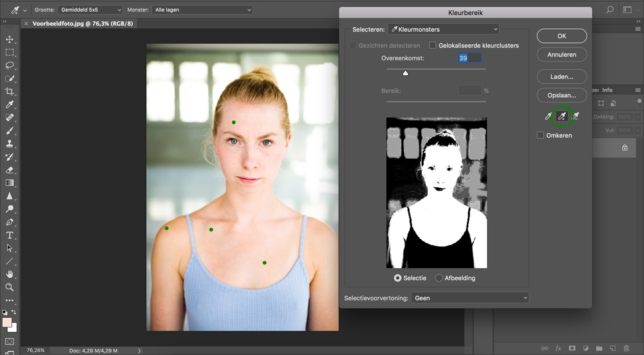
Task: Select the Hand tool
Action: 10,275
